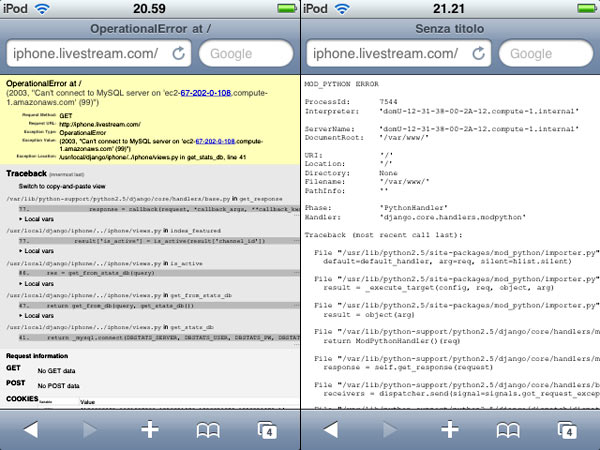Tap reload icon on the OperationalError page
The height and width of the screenshot is (450, 600).
179,53
